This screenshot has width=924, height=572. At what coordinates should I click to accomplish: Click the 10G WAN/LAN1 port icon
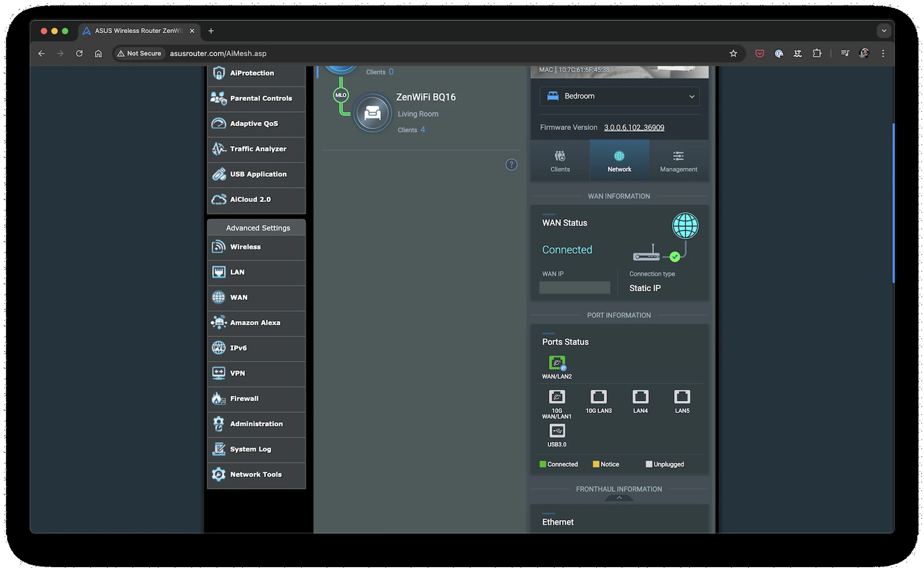point(557,397)
